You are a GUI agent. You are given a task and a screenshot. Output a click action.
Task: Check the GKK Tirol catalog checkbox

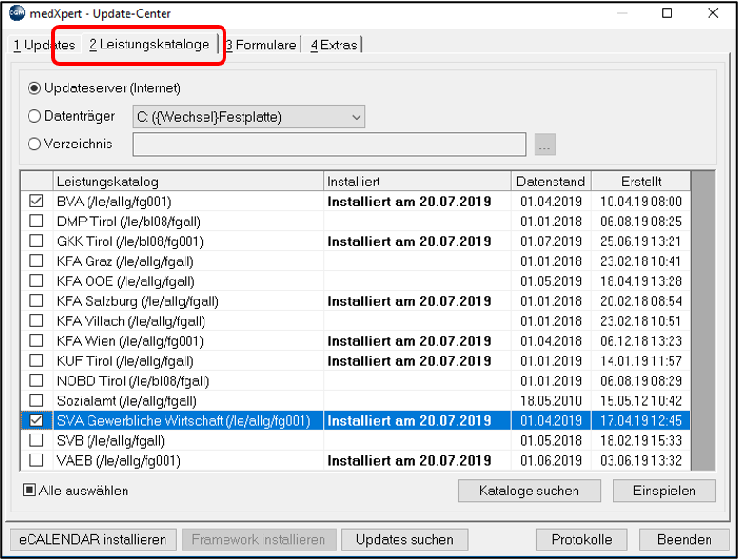coord(36,241)
